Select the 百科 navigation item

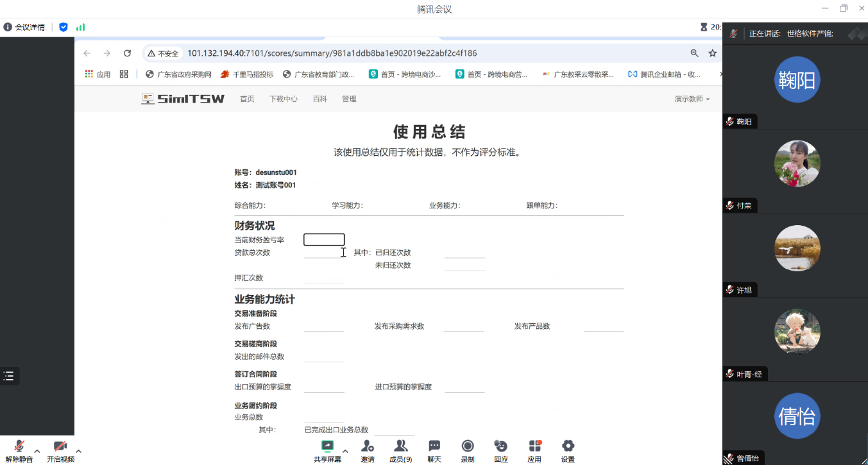pyautogui.click(x=319, y=99)
